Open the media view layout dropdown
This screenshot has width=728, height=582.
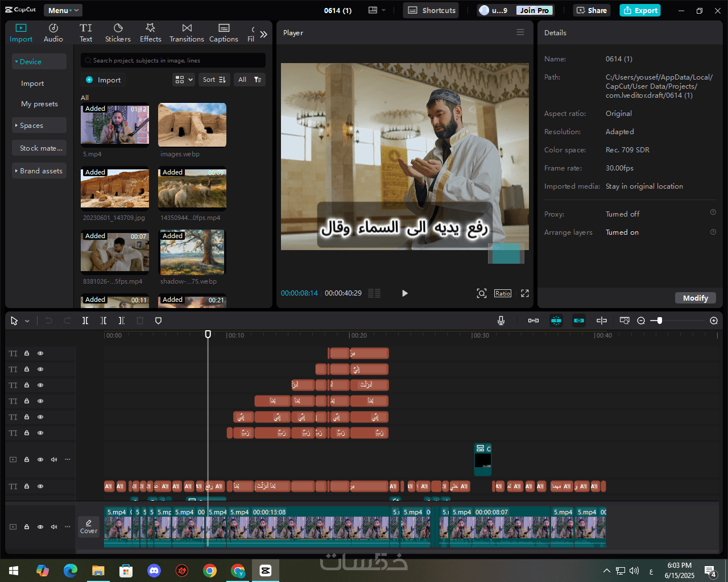tap(184, 80)
